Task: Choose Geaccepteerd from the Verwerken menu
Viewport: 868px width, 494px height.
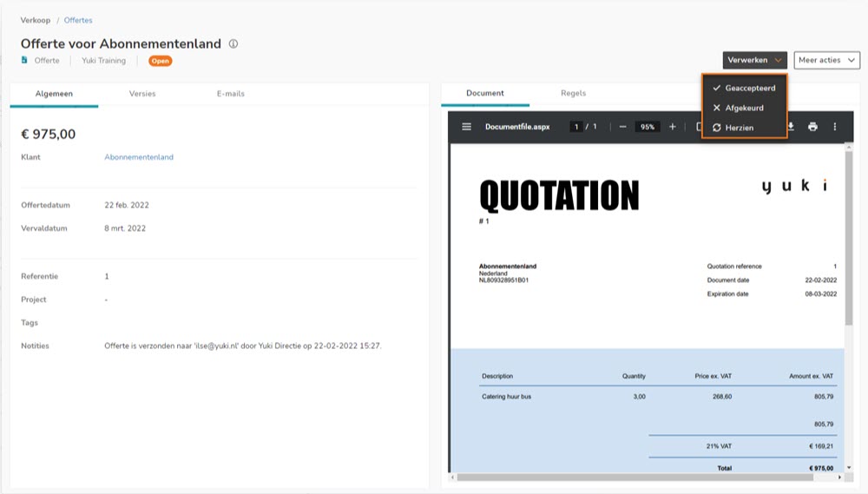Action: (x=745, y=88)
